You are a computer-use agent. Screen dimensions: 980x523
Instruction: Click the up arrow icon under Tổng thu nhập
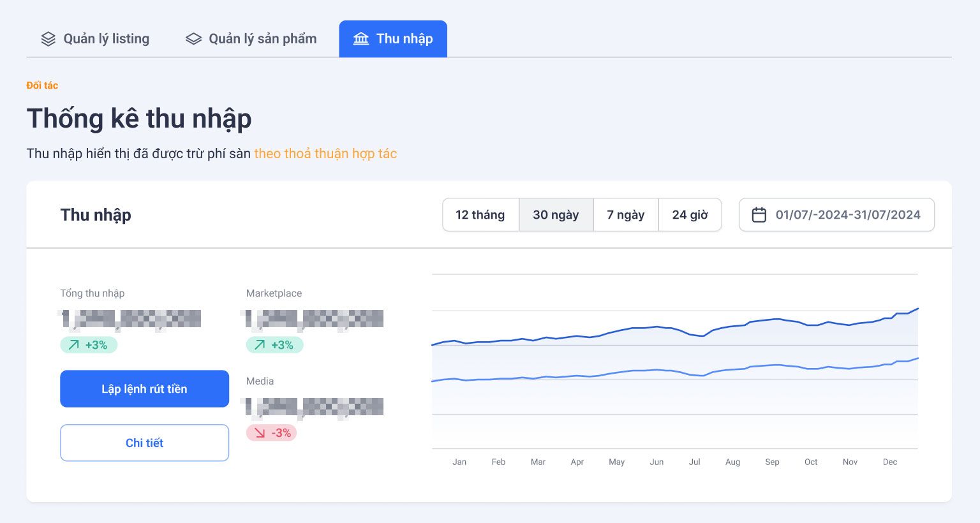74,345
